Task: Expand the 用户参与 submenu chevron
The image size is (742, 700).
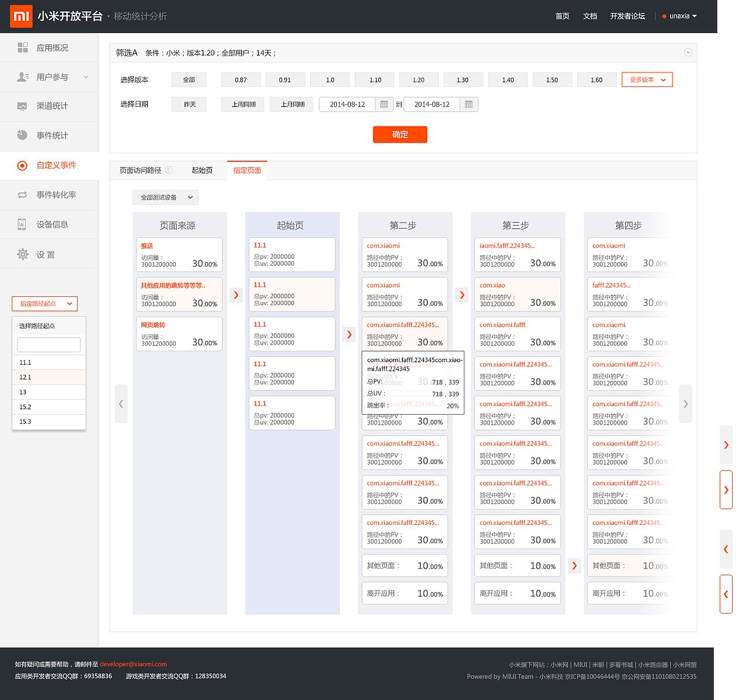Action: (x=86, y=77)
